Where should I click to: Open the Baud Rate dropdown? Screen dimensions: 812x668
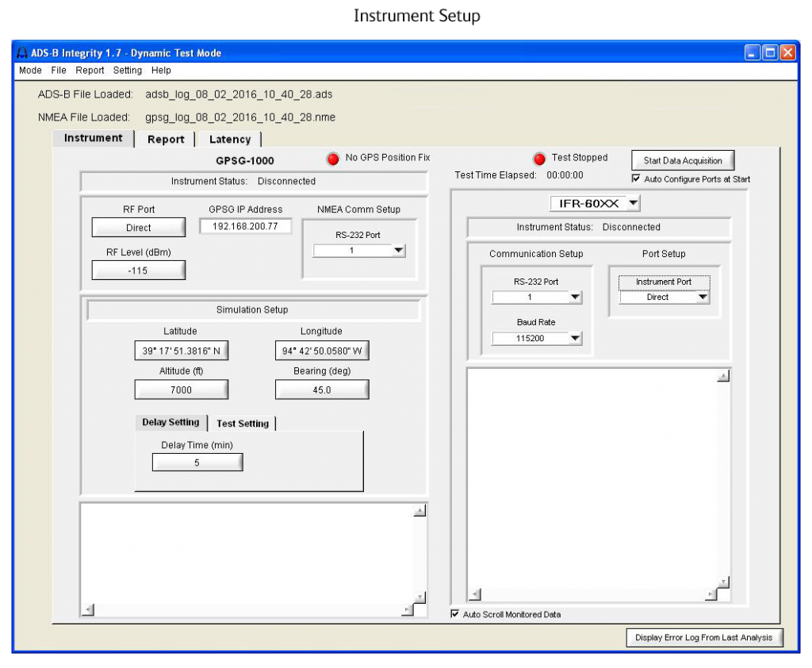[x=537, y=339]
